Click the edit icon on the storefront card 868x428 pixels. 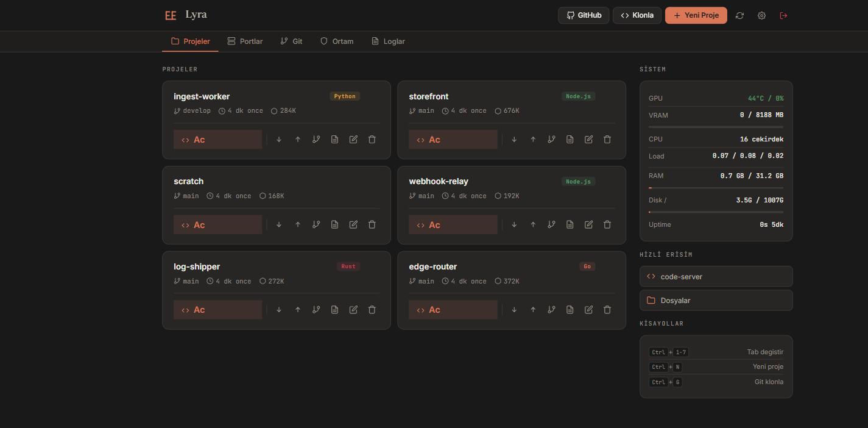click(x=588, y=140)
